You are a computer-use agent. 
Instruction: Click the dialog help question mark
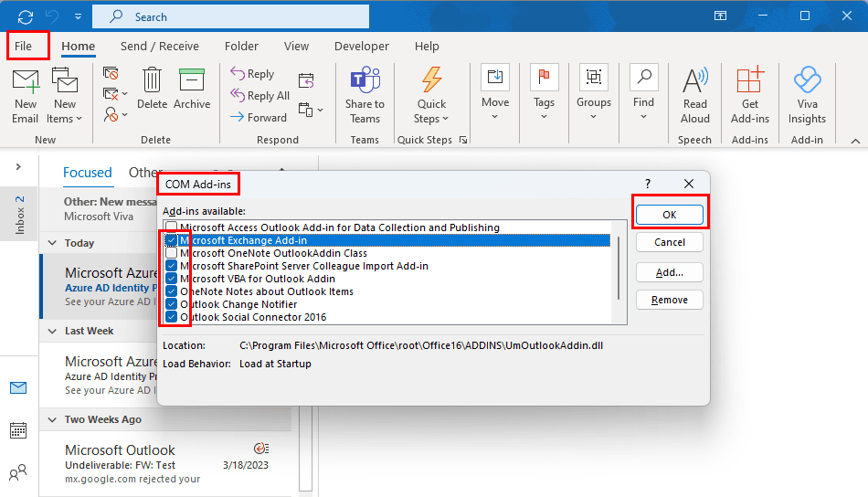pyautogui.click(x=648, y=184)
